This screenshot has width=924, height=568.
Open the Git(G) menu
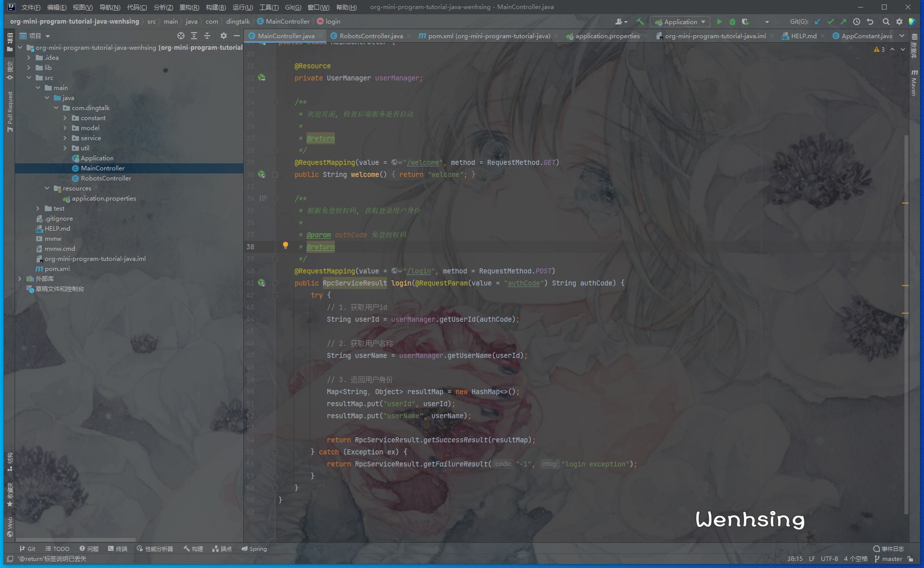(293, 7)
